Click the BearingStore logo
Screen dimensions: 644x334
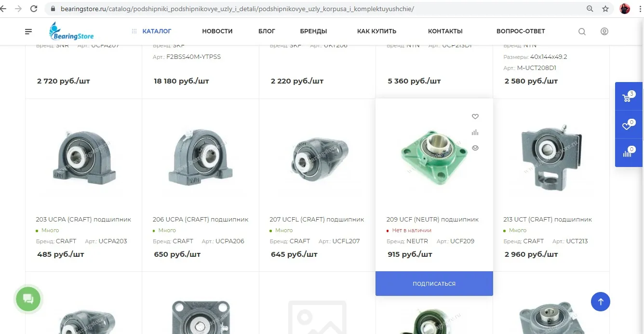coord(71,31)
